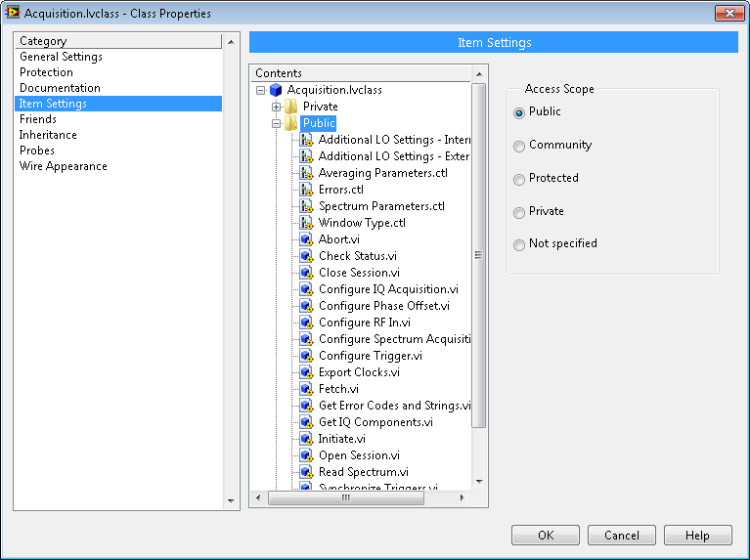Click the Errors.ctl control icon
750x560 pixels.
click(x=307, y=190)
